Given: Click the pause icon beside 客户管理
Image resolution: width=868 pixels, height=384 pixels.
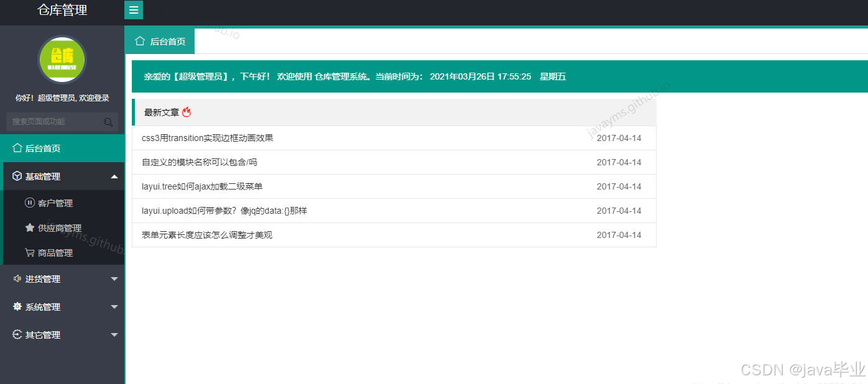Looking at the screenshot, I should (x=30, y=203).
